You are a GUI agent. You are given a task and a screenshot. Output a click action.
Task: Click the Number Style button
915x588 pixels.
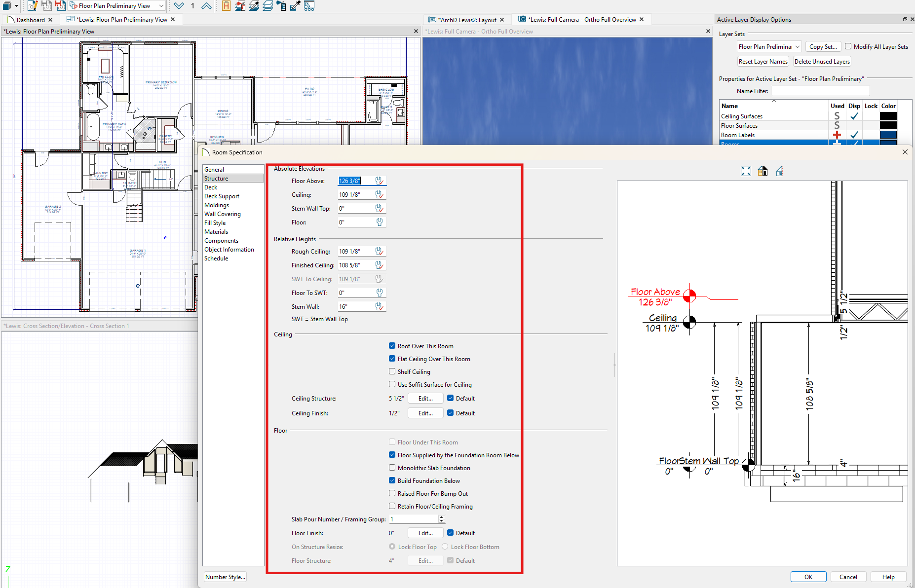point(225,577)
